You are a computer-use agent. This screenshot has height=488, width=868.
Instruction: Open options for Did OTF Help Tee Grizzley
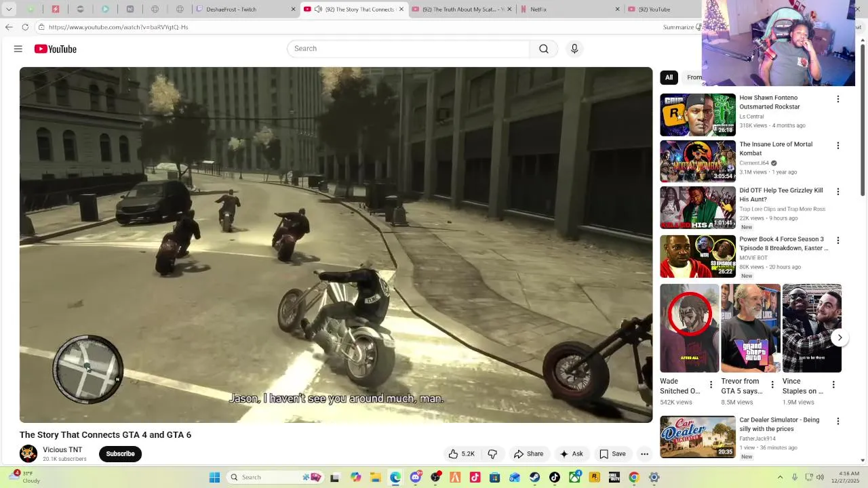coord(837,192)
